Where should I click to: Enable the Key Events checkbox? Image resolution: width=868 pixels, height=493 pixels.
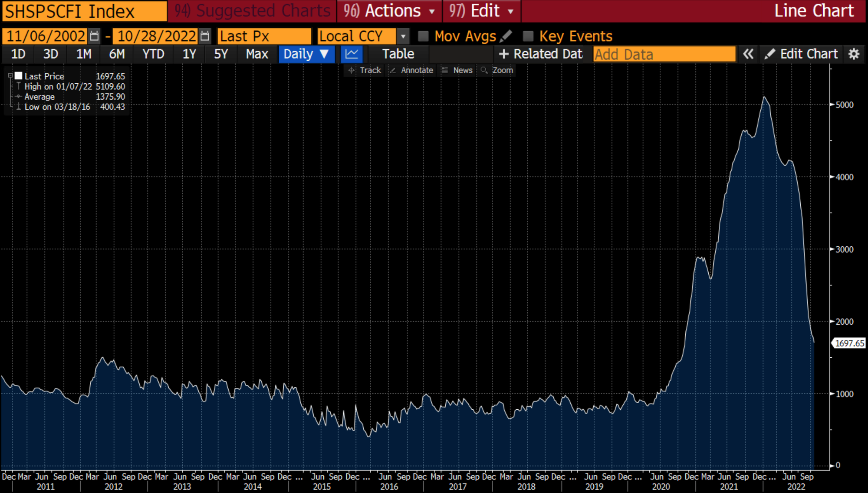click(x=528, y=36)
